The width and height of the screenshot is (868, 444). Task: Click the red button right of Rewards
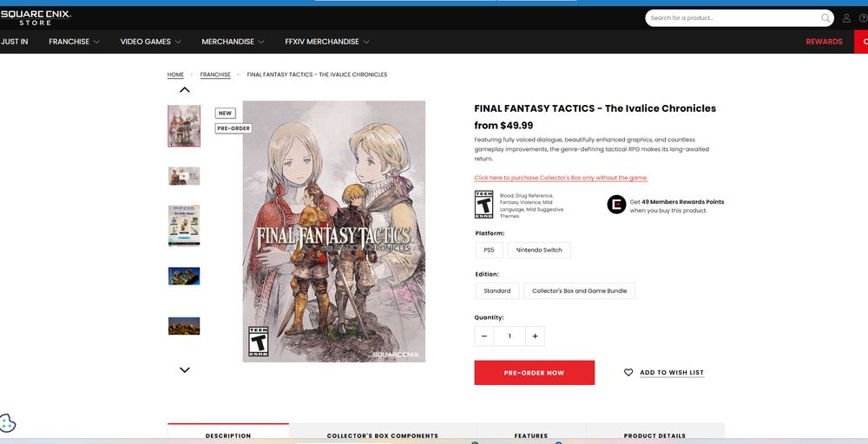[x=861, y=42]
